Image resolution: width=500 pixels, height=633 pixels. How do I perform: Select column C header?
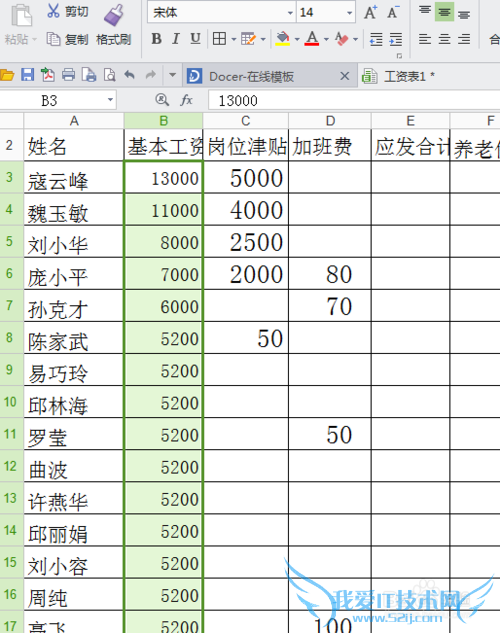coord(245,121)
